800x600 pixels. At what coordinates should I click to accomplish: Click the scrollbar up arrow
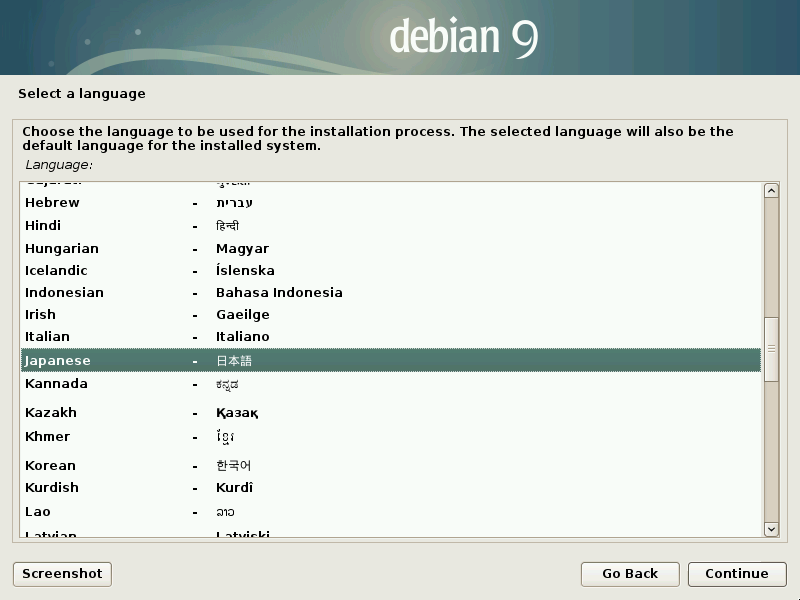coord(771,191)
